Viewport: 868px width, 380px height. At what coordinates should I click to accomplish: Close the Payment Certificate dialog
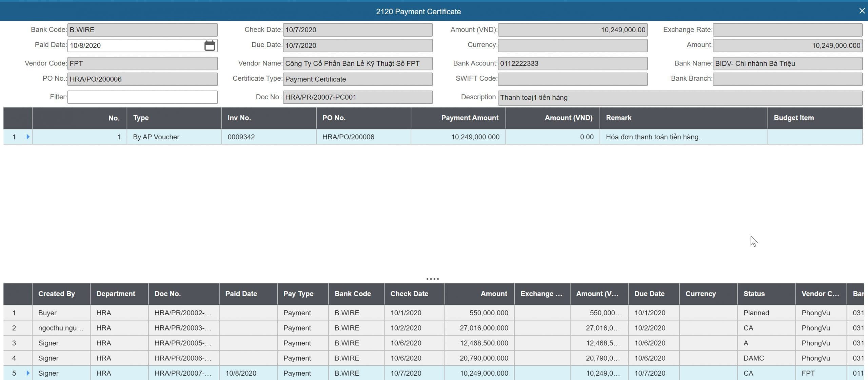[x=862, y=11]
